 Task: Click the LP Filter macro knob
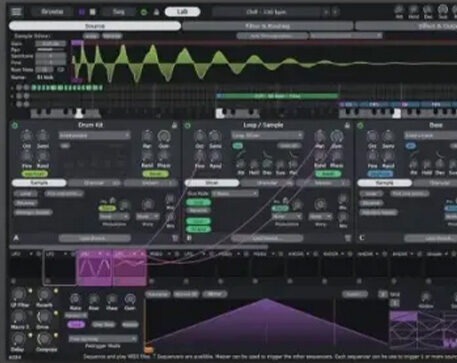(19, 294)
